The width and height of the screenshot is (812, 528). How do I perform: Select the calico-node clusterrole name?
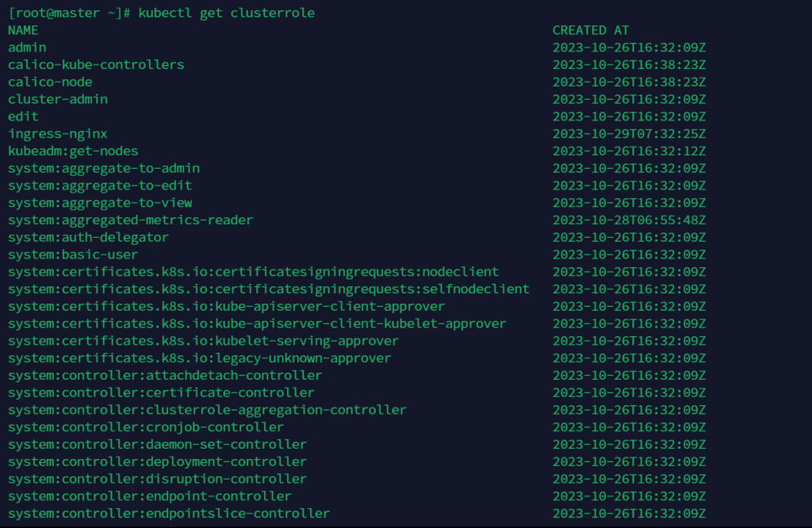coord(50,82)
